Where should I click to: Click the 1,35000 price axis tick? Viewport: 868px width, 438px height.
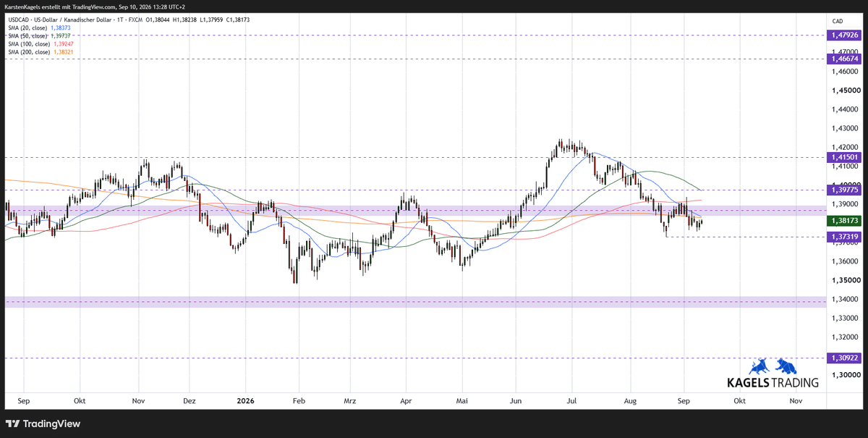(x=845, y=280)
